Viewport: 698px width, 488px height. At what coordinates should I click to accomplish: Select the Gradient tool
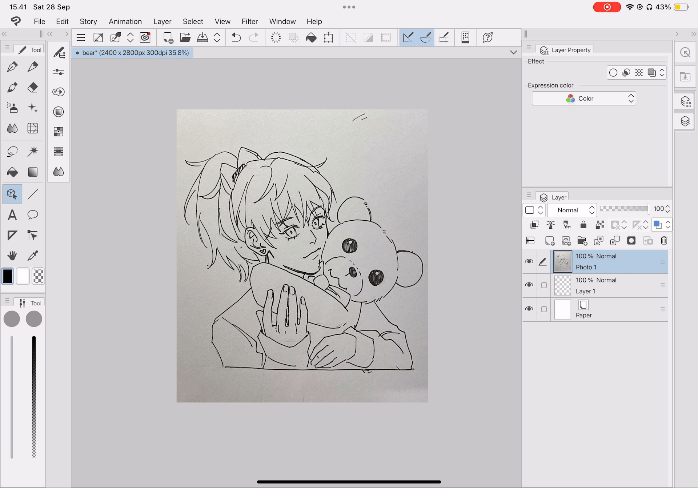[32, 172]
